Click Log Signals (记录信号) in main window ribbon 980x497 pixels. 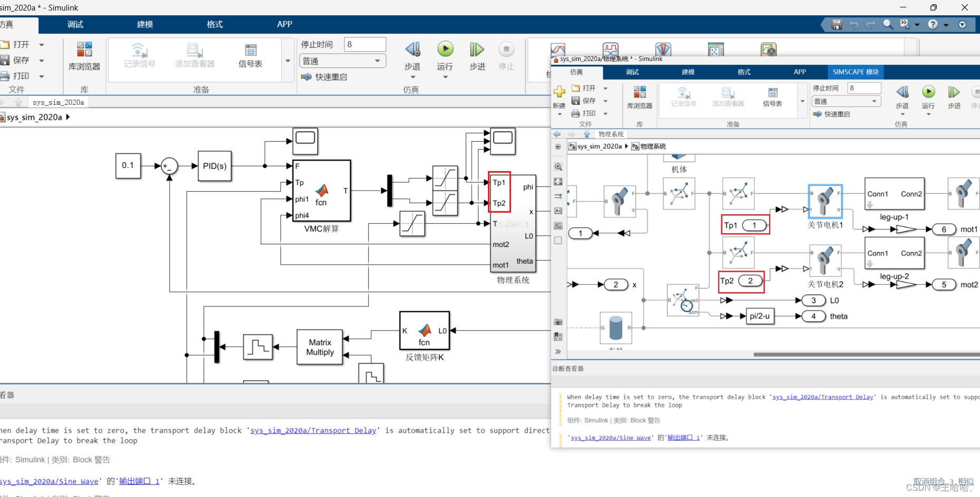(x=140, y=56)
